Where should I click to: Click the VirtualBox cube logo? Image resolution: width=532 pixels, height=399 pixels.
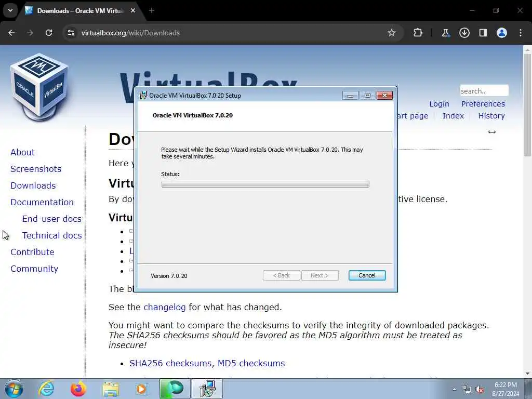pyautogui.click(x=39, y=87)
